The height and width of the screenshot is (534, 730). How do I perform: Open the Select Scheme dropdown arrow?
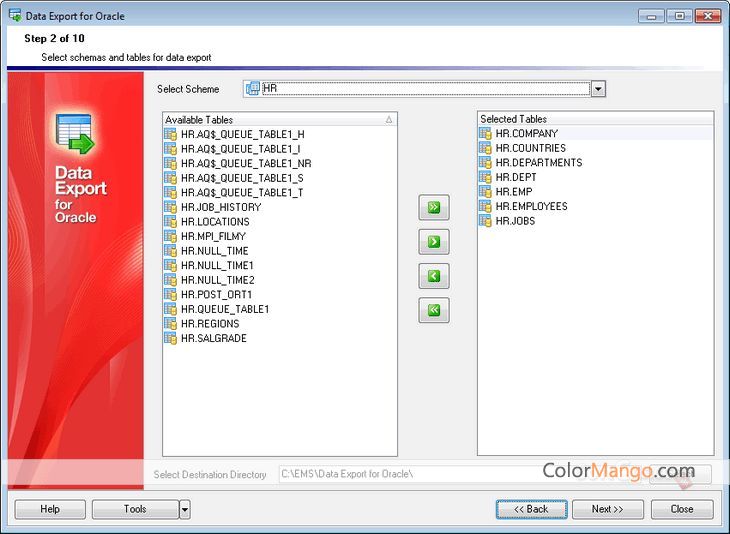(598, 88)
